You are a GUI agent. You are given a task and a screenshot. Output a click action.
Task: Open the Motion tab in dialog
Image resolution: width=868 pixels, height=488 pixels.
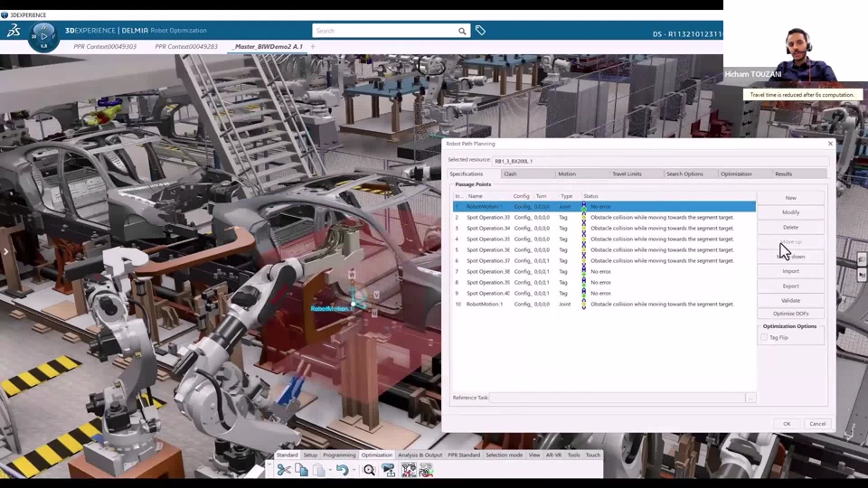click(582, 174)
